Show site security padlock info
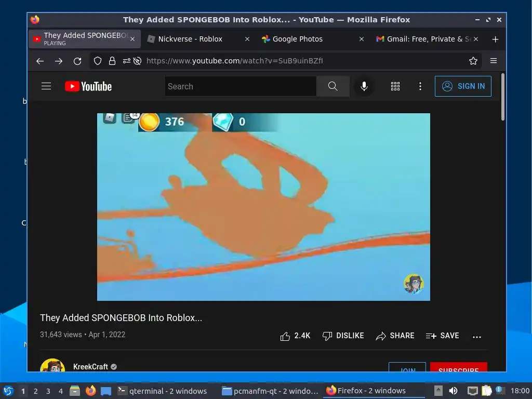The image size is (532, 399). coord(112,61)
